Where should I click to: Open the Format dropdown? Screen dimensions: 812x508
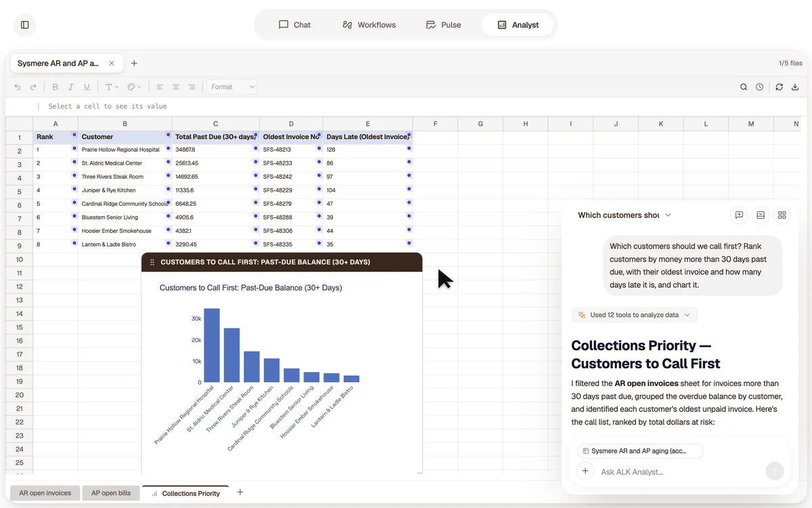pyautogui.click(x=232, y=87)
